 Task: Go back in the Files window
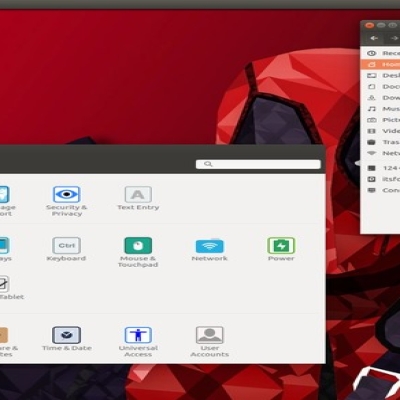tap(374, 38)
